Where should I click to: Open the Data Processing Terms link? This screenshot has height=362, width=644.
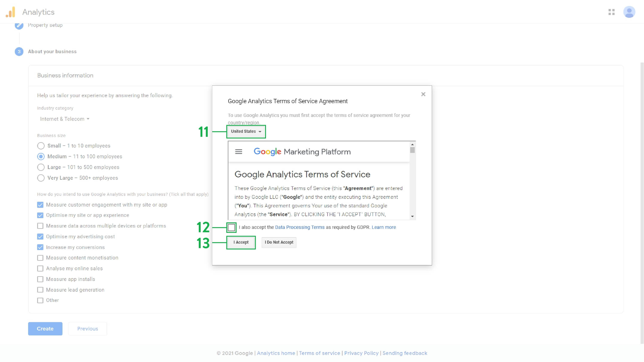click(x=300, y=227)
